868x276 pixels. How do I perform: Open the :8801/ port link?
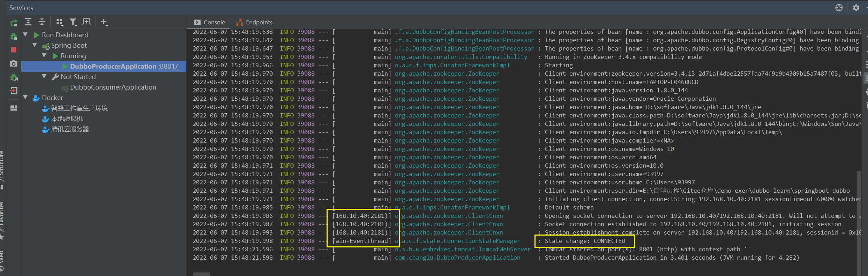(168, 66)
